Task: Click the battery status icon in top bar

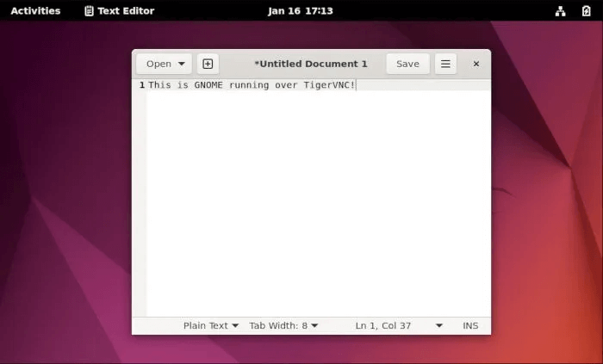Action: point(586,10)
